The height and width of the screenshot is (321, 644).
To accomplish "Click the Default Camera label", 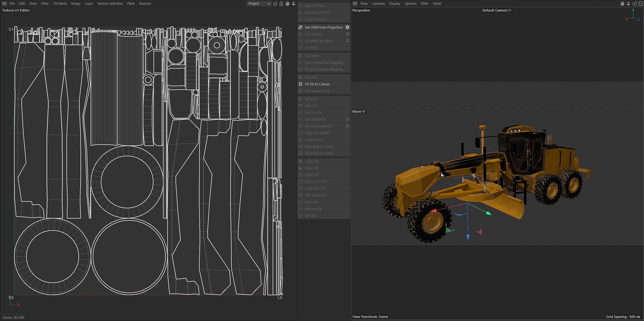I will 495,10.
